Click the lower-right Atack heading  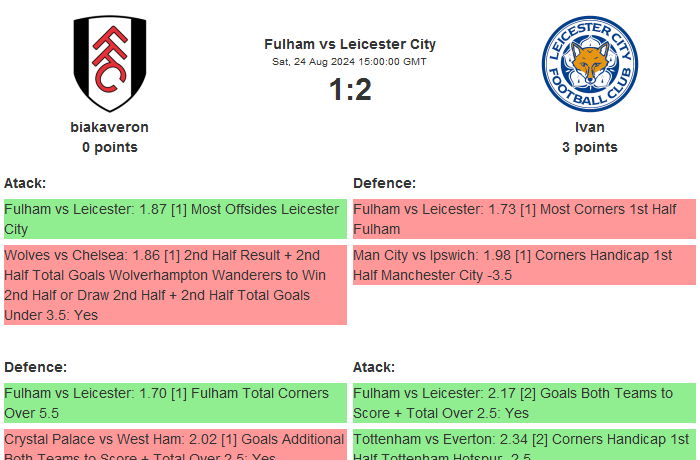[x=374, y=367]
